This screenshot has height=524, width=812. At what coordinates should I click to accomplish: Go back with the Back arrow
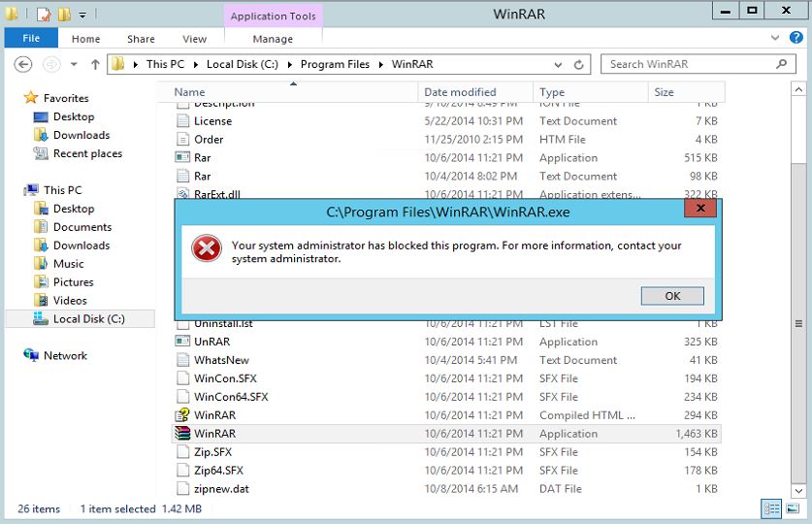coord(22,64)
